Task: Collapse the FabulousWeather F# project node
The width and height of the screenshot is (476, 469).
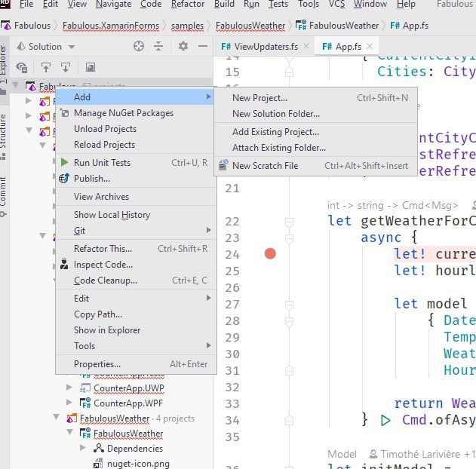Action: tap(69, 432)
